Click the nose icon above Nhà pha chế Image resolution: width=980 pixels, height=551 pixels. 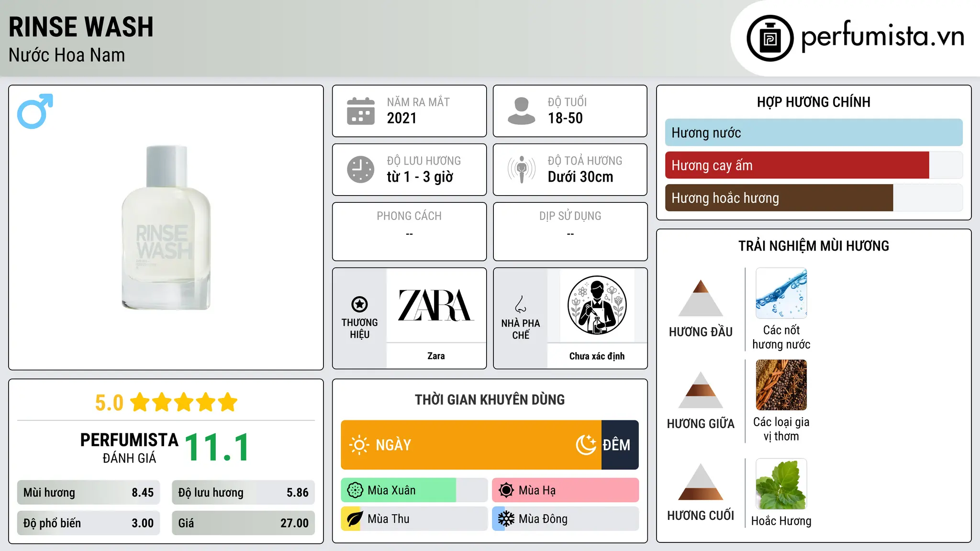tap(521, 304)
